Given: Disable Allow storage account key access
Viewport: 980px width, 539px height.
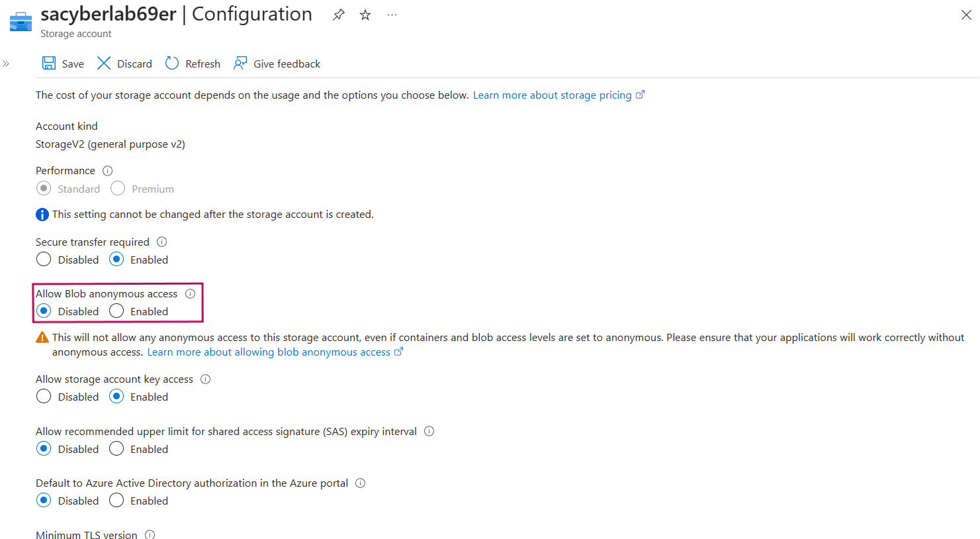Looking at the screenshot, I should click(x=44, y=396).
